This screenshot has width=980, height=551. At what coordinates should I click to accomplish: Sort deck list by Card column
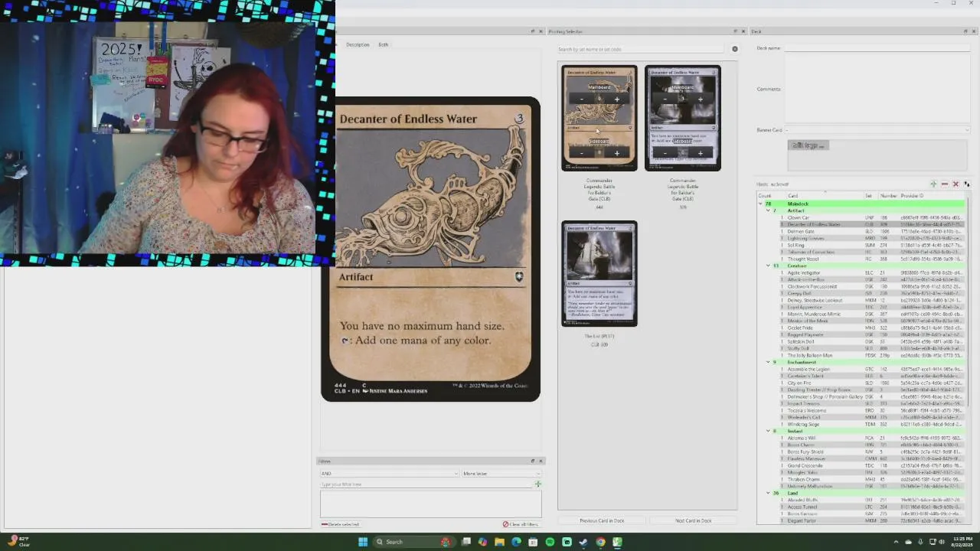(x=825, y=196)
